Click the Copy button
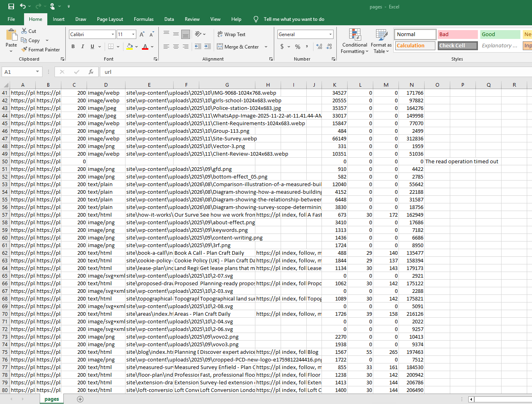 point(30,41)
